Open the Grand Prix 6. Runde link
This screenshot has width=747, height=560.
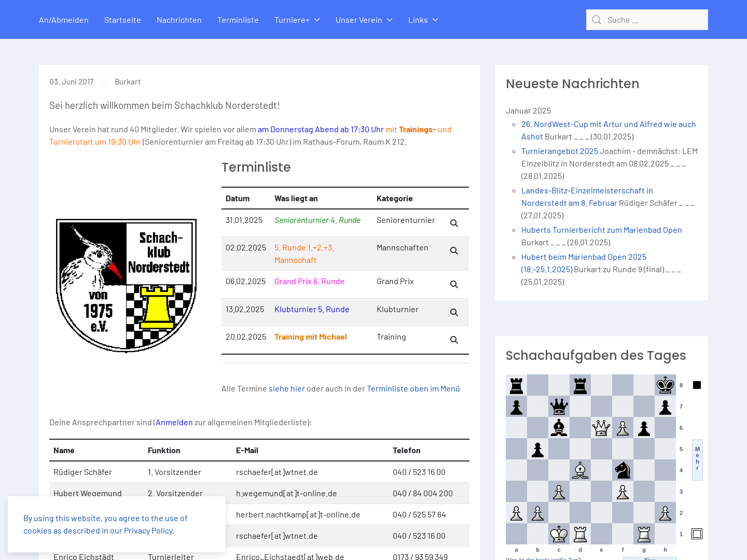tap(310, 282)
